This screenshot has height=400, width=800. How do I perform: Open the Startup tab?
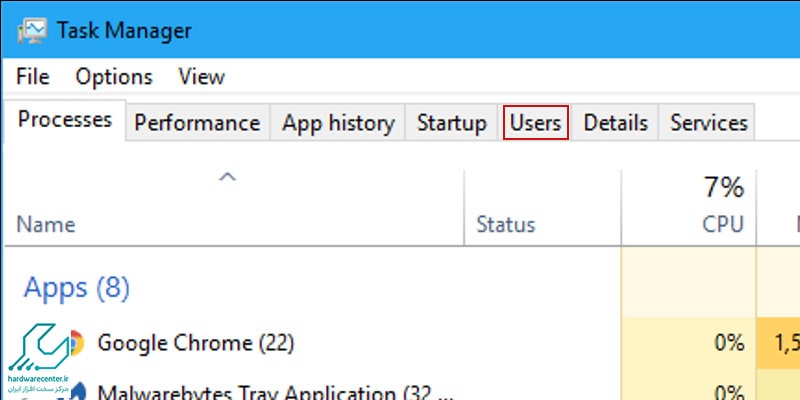[452, 122]
